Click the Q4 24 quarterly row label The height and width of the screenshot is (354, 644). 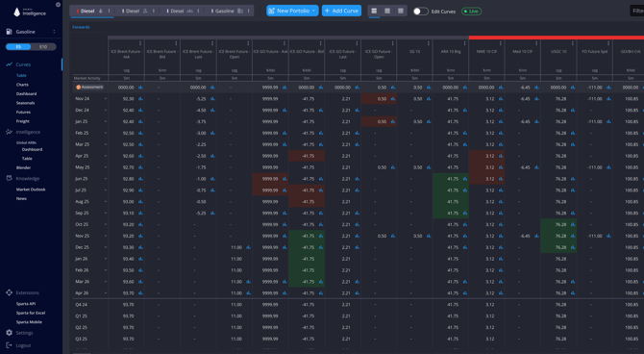click(x=82, y=305)
